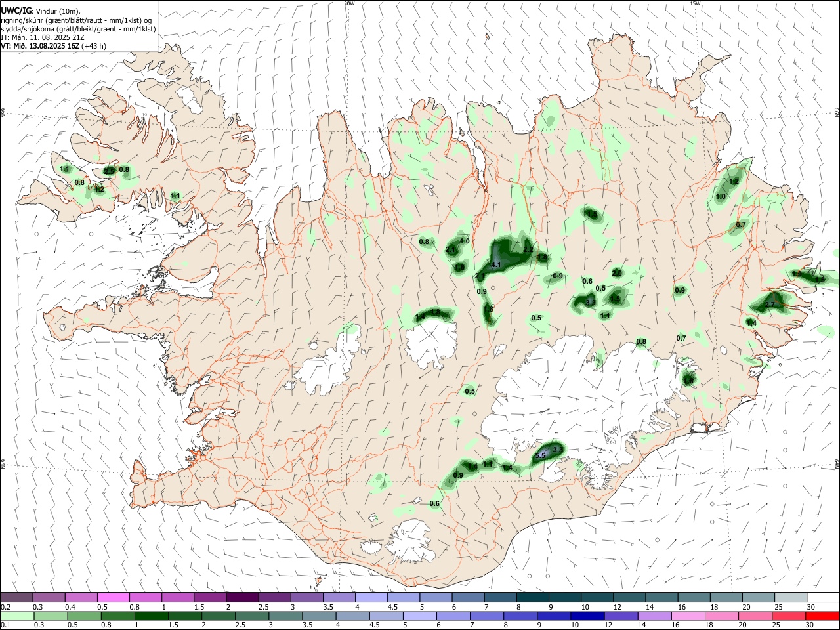Select the slydda/snjókoma legend description line
This screenshot has width=840, height=630.
pyautogui.click(x=78, y=29)
